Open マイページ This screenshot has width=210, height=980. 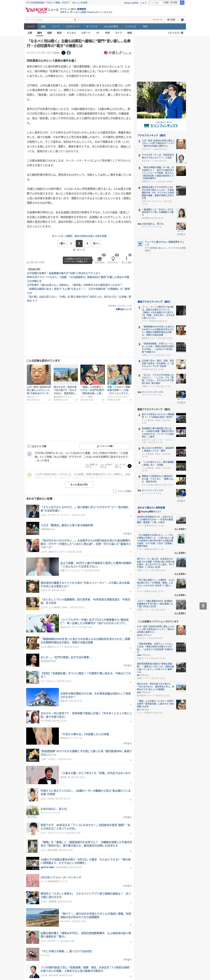coord(157,20)
